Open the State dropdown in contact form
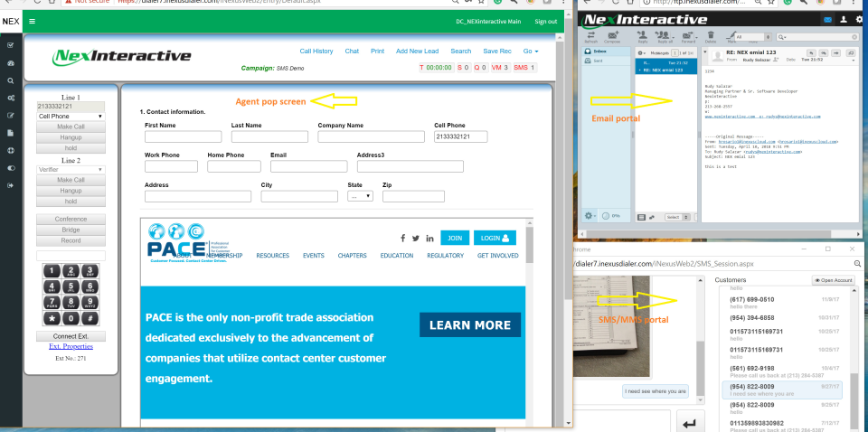 coord(361,196)
